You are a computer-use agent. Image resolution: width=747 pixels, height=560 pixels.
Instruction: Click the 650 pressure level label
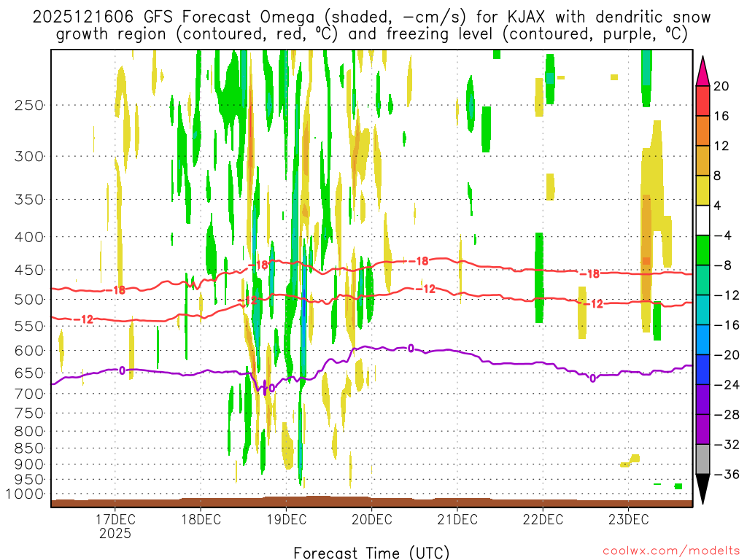29,373
